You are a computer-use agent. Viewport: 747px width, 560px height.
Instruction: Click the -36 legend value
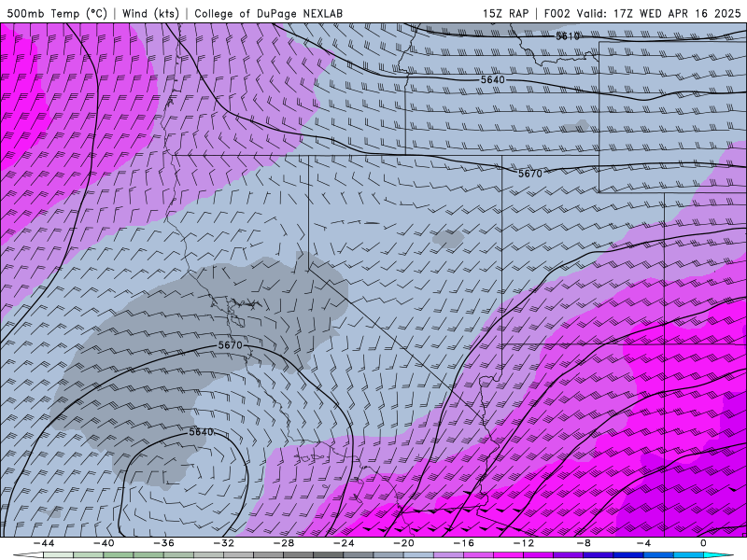[x=163, y=543]
